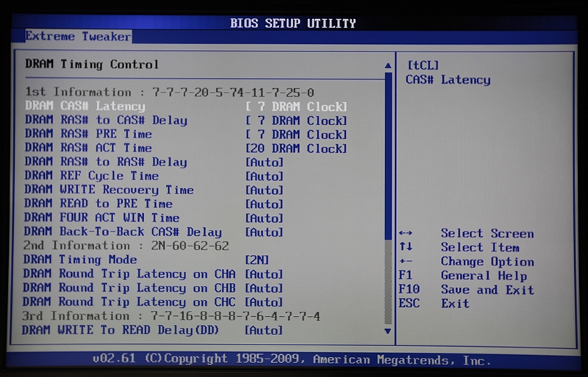Select DRAM CAS# Latency value field

(296, 107)
